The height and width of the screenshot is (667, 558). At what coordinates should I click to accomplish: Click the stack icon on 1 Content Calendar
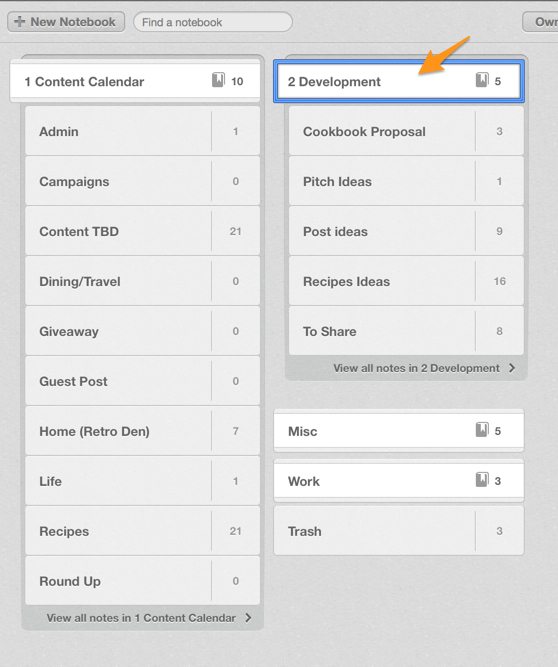coord(218,80)
